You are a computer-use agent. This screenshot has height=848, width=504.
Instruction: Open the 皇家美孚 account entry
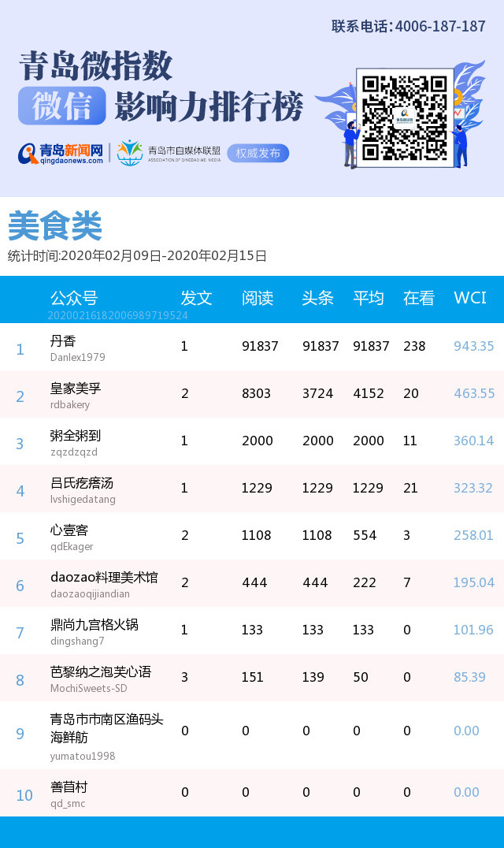(76, 389)
